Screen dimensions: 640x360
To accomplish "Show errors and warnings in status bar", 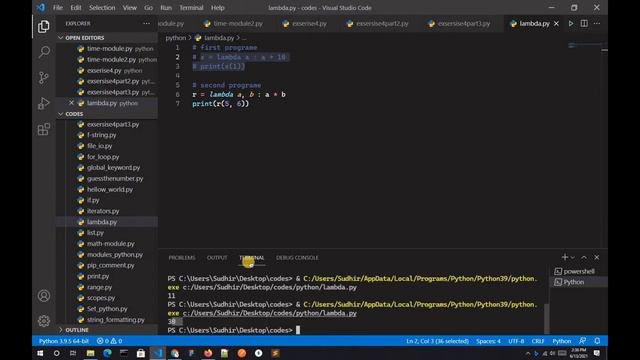I will click(x=109, y=341).
